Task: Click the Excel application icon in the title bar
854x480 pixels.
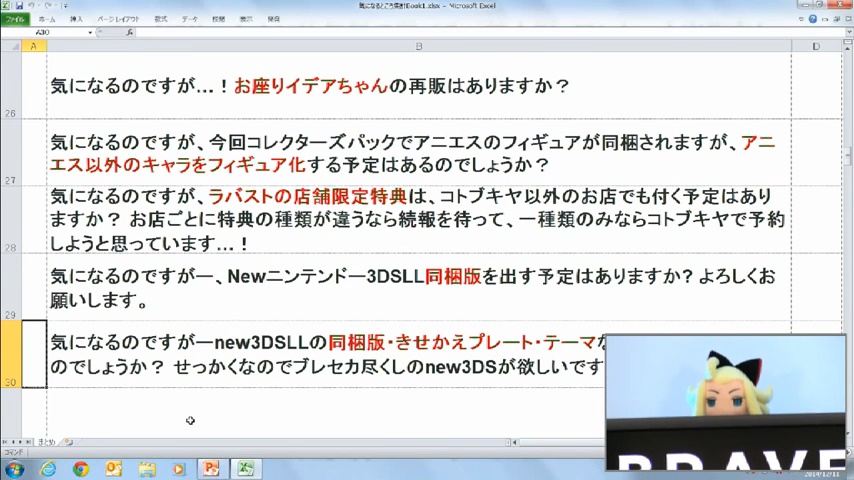Action: point(5,5)
